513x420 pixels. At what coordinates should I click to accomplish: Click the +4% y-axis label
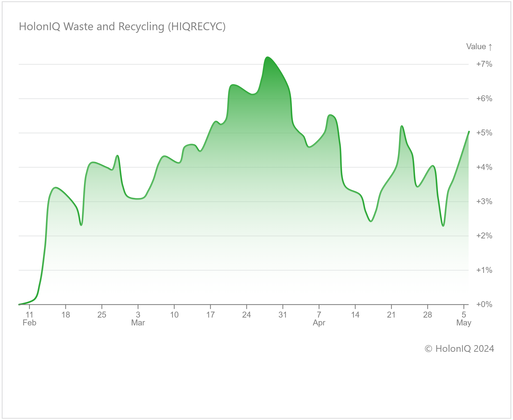(484, 167)
